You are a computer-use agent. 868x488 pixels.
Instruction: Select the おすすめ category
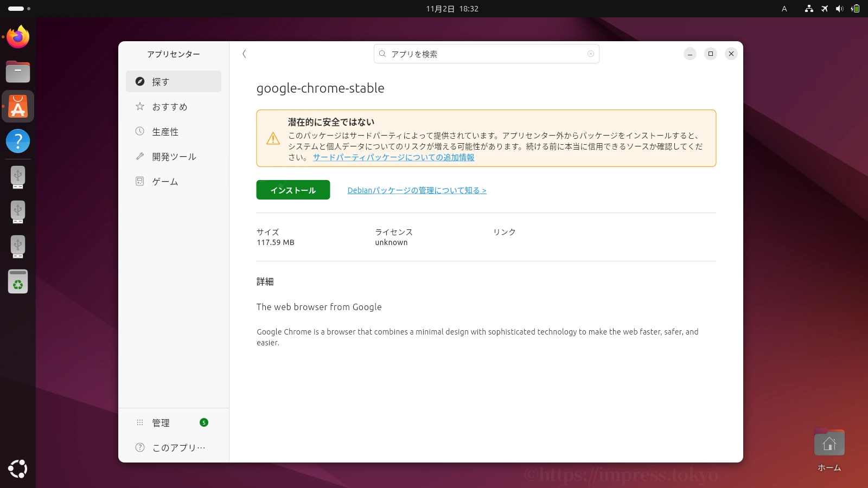pyautogui.click(x=174, y=106)
